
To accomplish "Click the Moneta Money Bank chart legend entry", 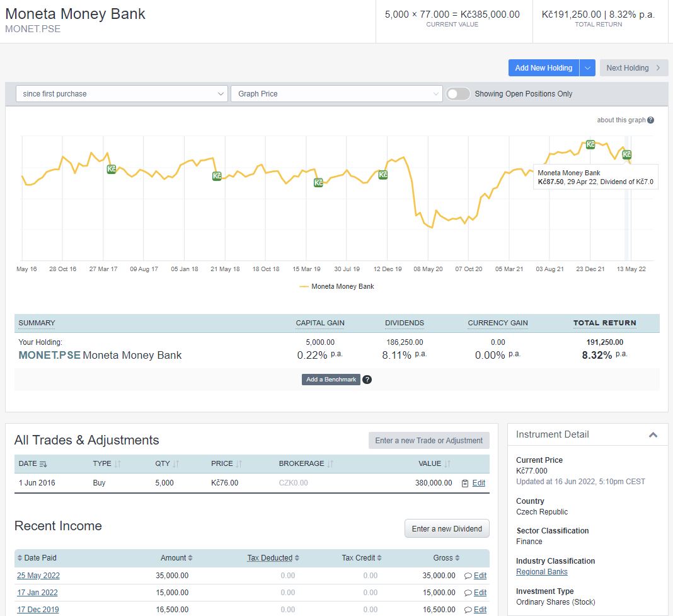I will [343, 286].
